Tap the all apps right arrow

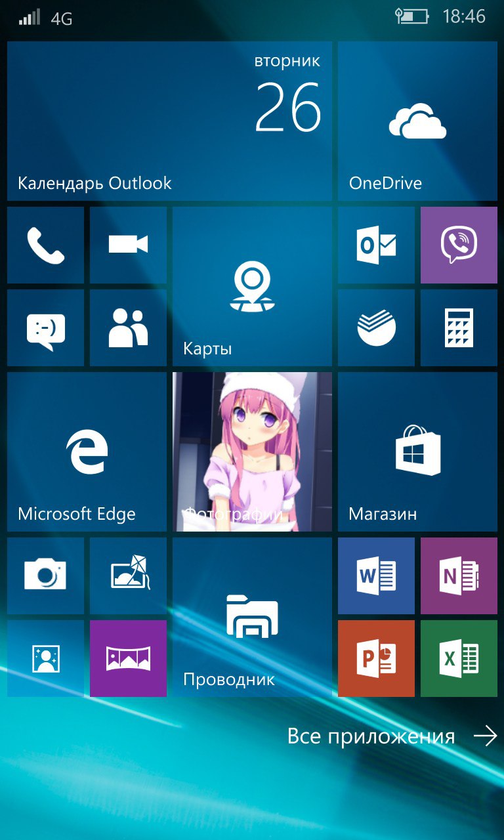[x=486, y=736]
